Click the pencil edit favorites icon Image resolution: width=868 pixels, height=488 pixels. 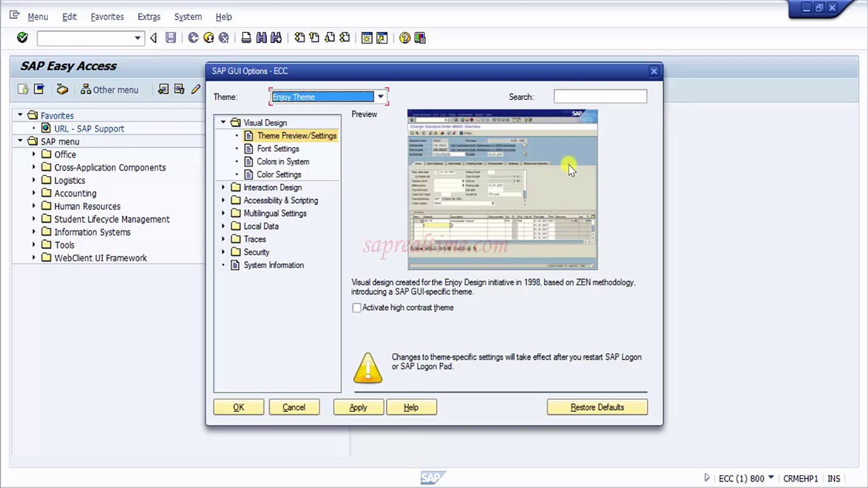tap(195, 89)
